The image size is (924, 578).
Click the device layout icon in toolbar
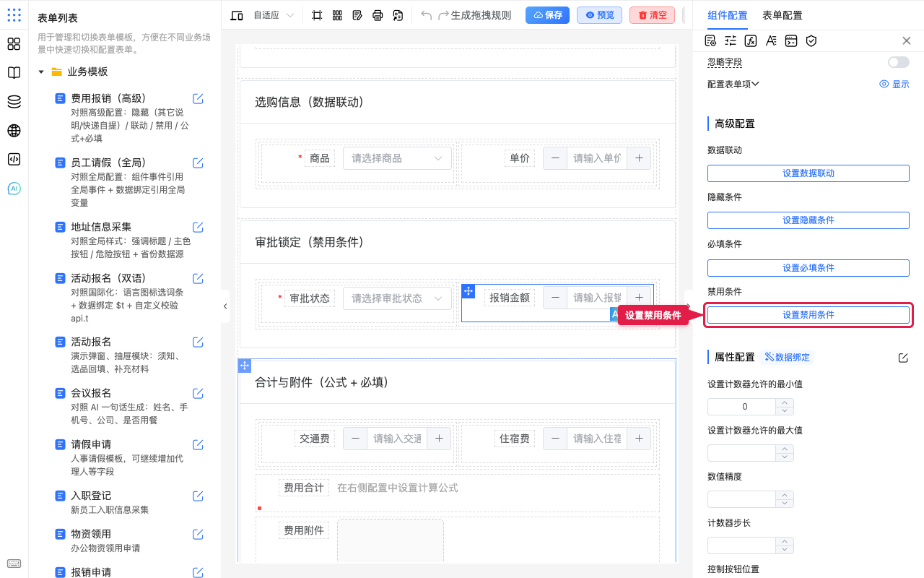point(237,15)
